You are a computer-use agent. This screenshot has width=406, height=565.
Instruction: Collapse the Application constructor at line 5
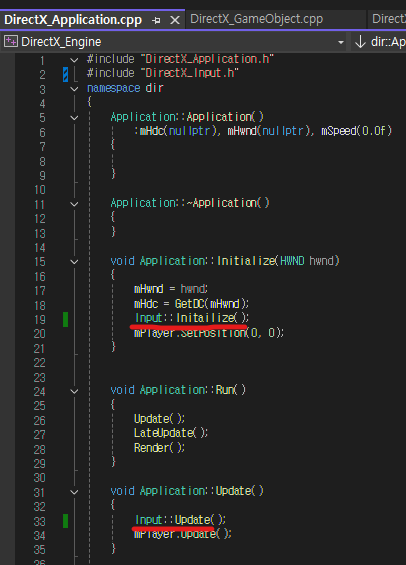[x=74, y=118]
